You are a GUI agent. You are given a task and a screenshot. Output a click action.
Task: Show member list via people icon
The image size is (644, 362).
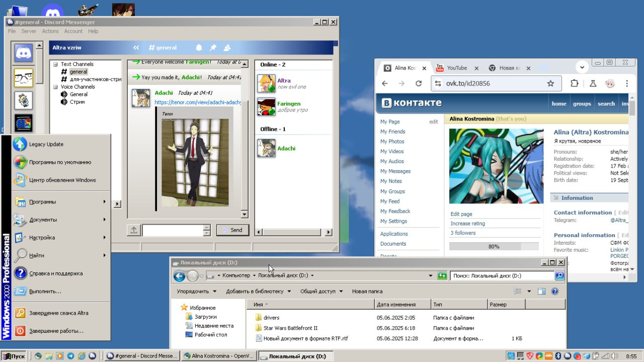tap(227, 47)
